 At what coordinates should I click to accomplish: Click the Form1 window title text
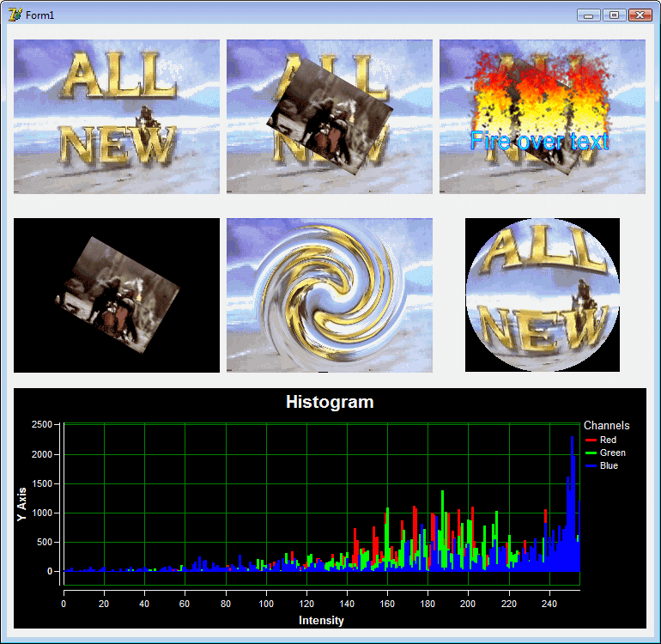point(40,15)
